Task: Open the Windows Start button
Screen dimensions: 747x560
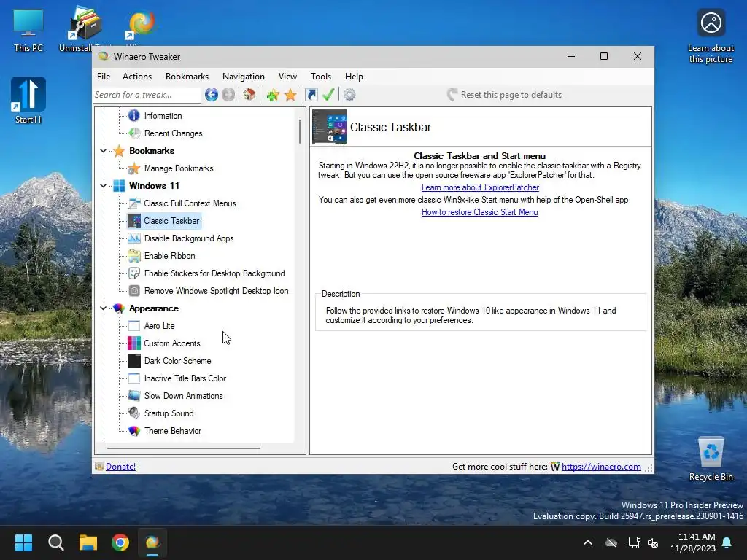Action: [x=23, y=542]
